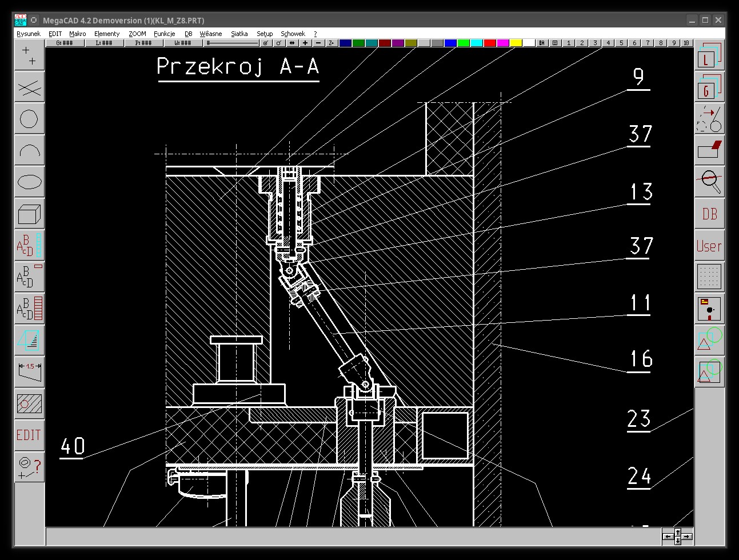
Task: Open the ZOOM menu
Action: pyautogui.click(x=137, y=34)
